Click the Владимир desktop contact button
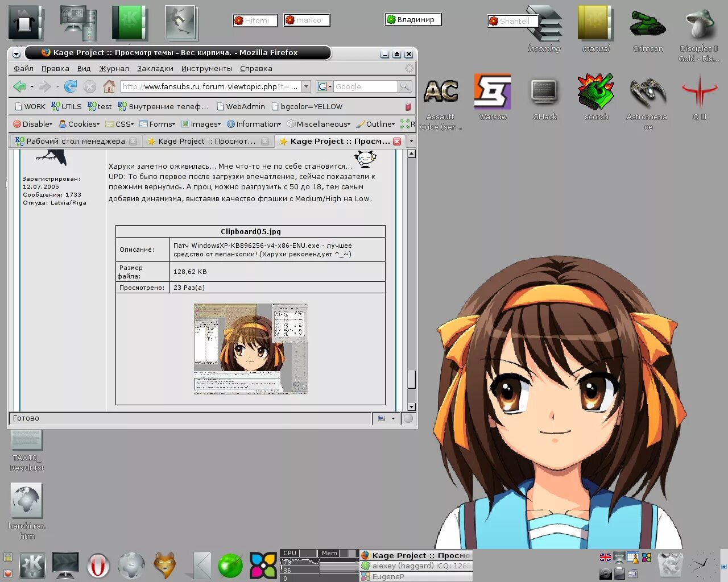The image size is (728, 582). (x=413, y=19)
